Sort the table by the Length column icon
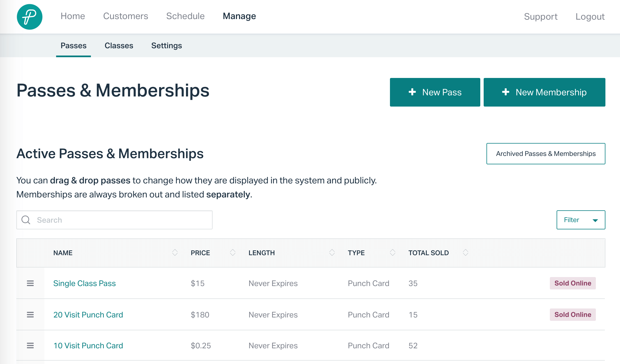Viewport: 620px width, 364px height. pos(332,253)
